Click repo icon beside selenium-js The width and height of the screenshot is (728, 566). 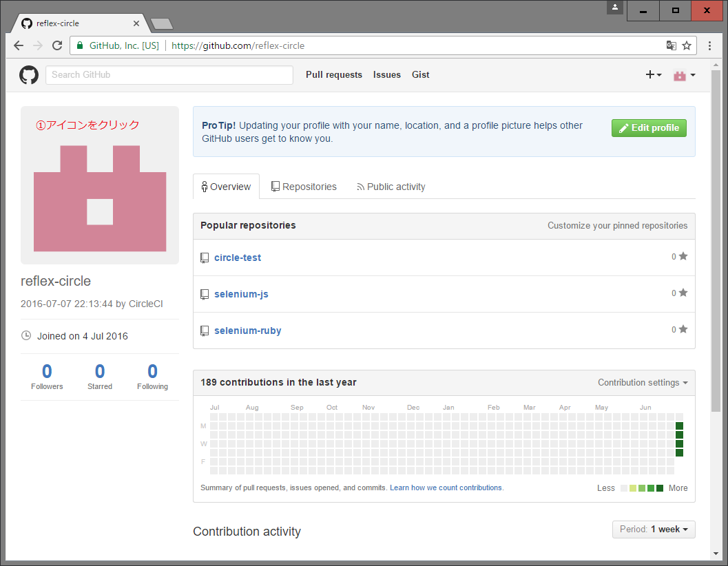pyautogui.click(x=205, y=295)
